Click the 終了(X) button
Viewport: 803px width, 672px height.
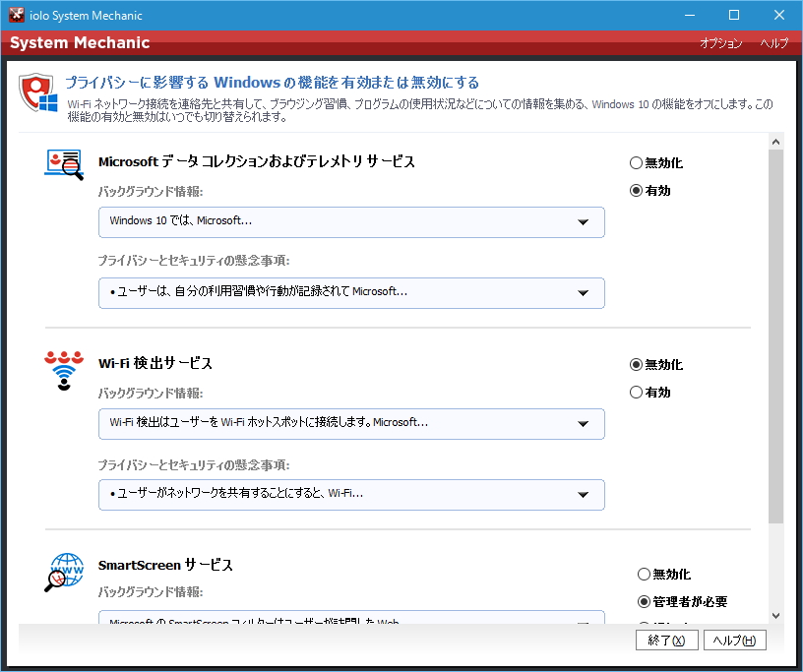[x=667, y=641]
